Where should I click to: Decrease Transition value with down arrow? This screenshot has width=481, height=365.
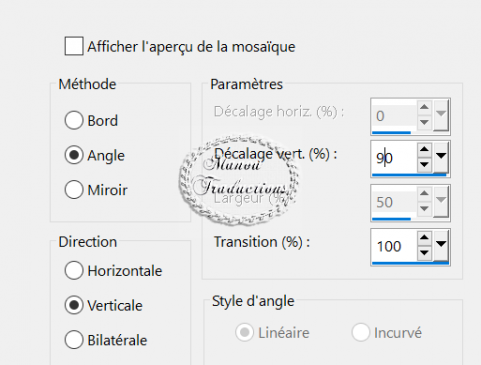(x=424, y=252)
